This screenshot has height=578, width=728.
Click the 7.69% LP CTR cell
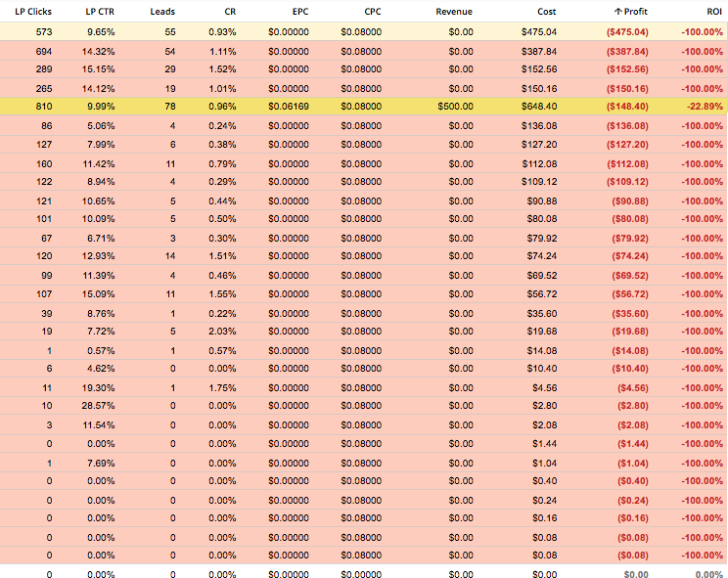pos(101,463)
